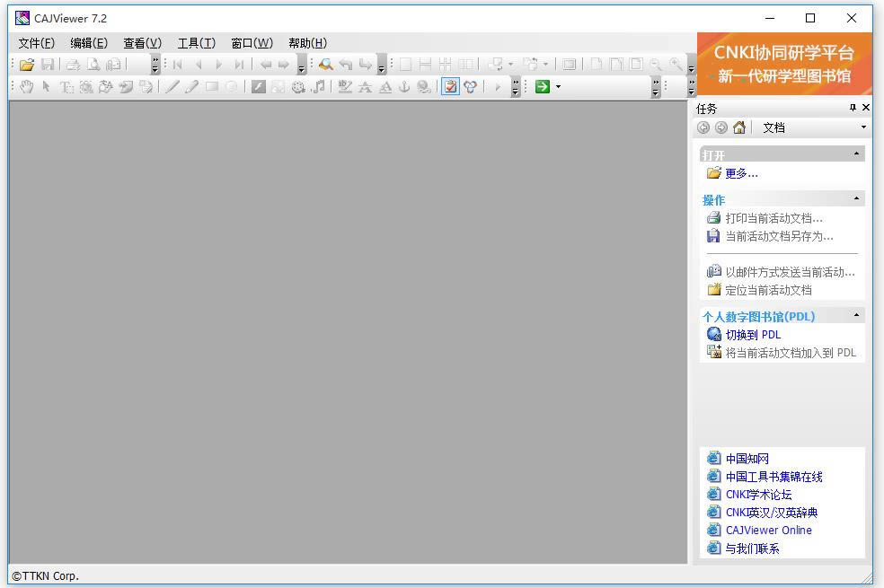Click the Save floppy disk toolbar icon

coord(48,65)
